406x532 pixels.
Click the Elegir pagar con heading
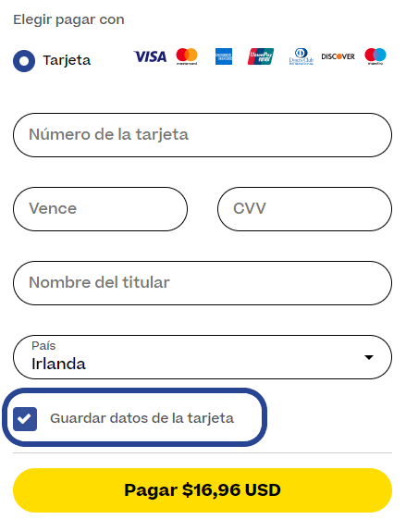point(68,19)
